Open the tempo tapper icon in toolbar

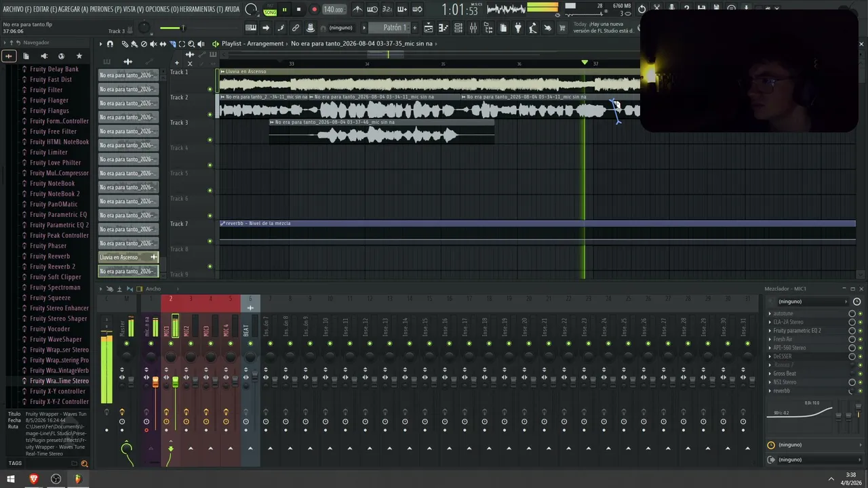coord(533,28)
